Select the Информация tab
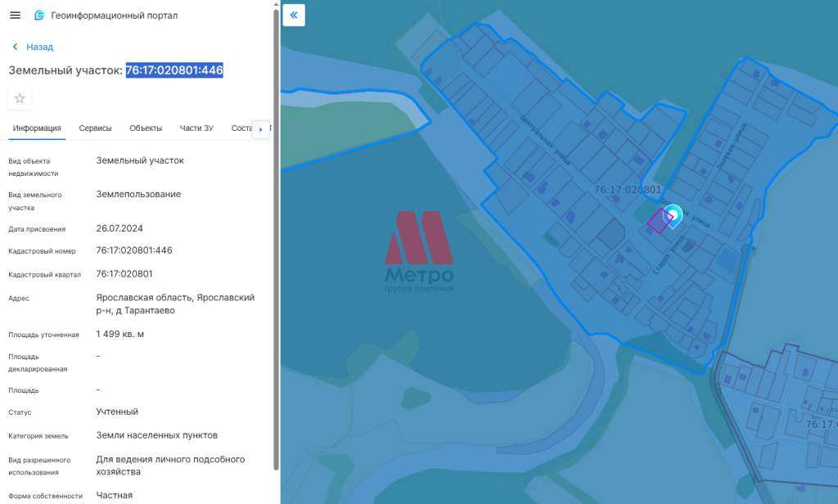 click(37, 128)
